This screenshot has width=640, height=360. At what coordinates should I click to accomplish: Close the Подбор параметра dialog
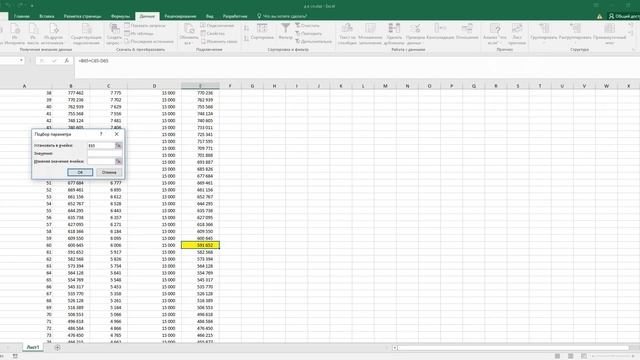pos(117,134)
